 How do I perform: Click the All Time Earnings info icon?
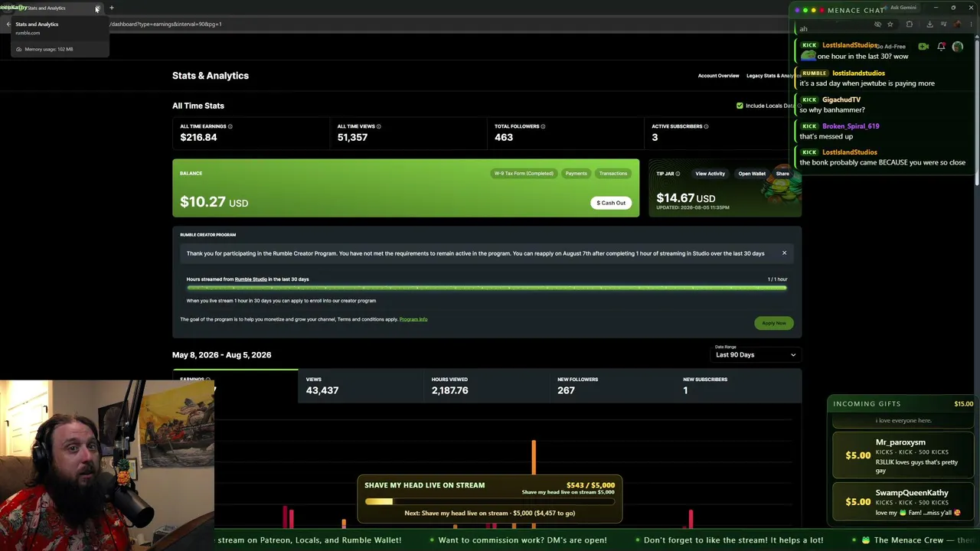[230, 126]
